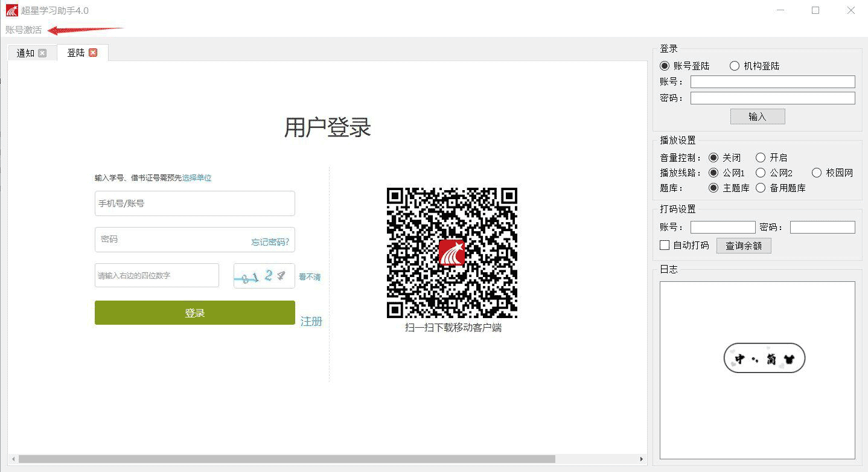868x472 pixels.
Task: Select the 机构登陆 radio option
Action: coord(735,66)
